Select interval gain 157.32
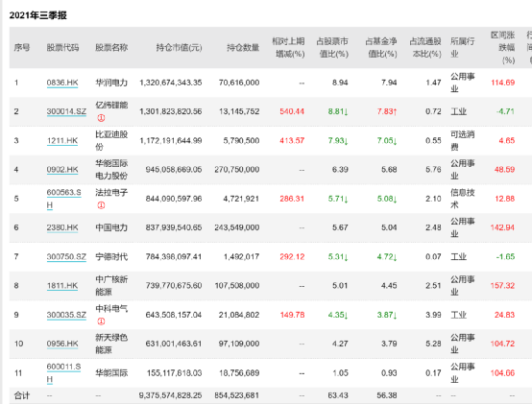 coord(502,286)
